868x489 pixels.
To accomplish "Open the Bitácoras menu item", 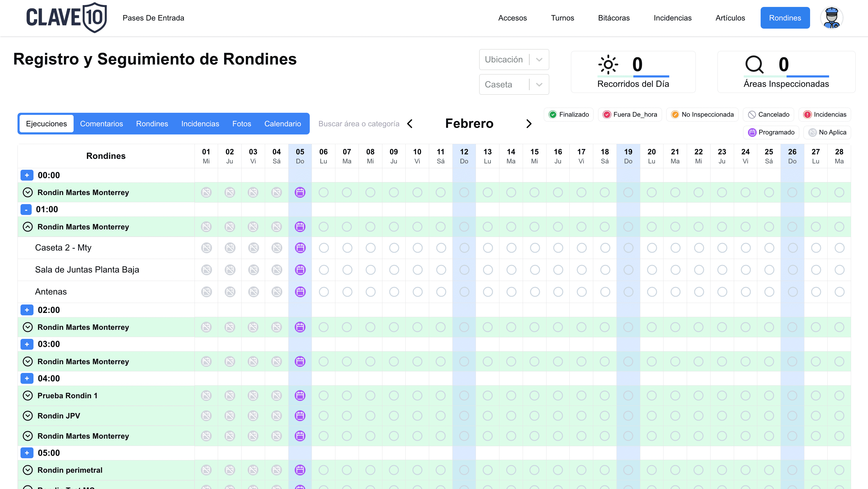I will tap(613, 18).
